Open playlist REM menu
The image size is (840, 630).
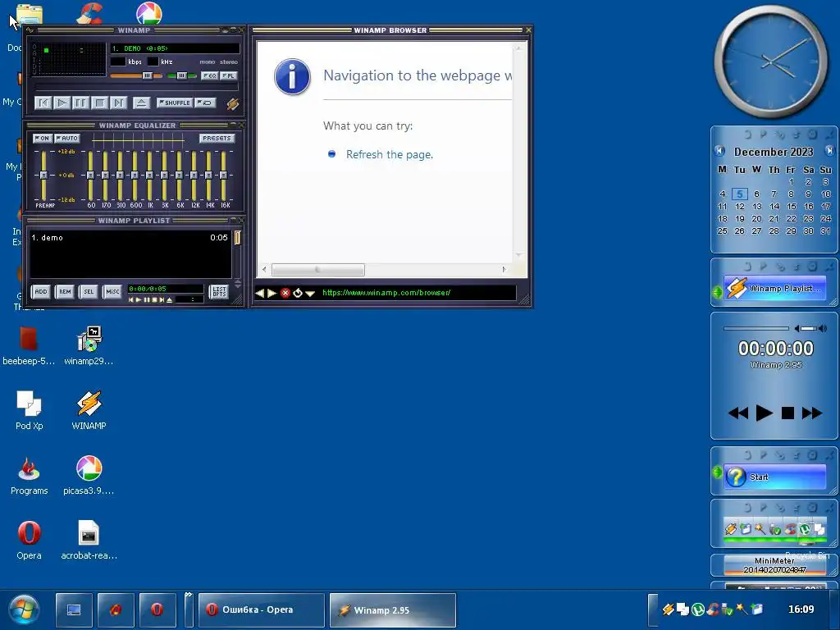click(x=65, y=291)
